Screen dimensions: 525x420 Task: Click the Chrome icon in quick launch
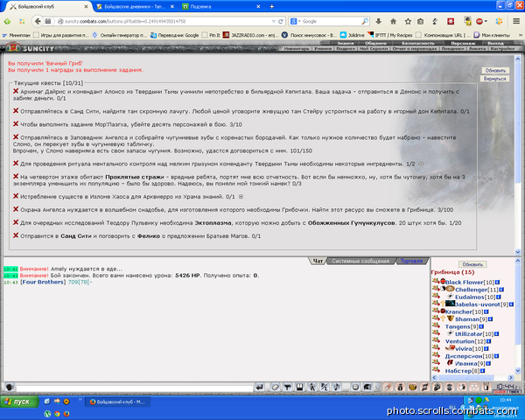click(57, 414)
